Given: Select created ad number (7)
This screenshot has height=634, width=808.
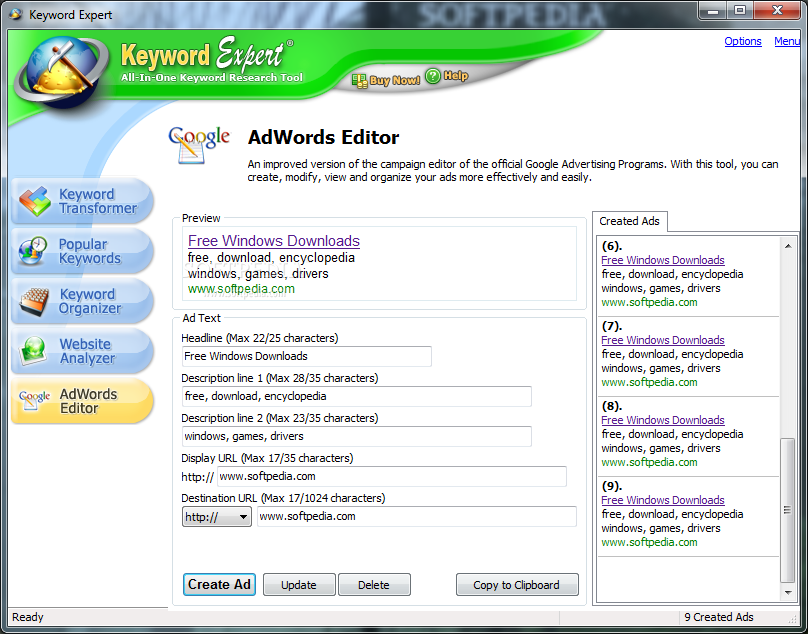Looking at the screenshot, I should 612,326.
